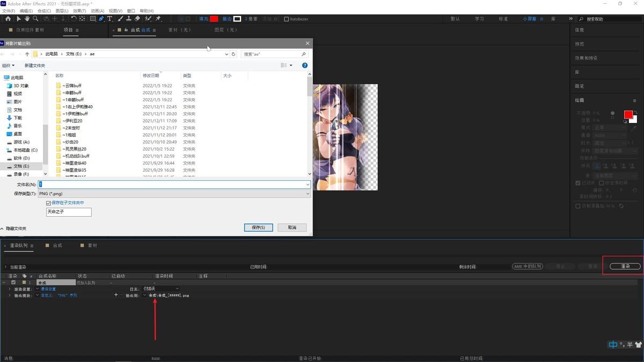This screenshot has width=644, height=362.
Task: Switch to the 项目 panel tab
Action: point(68,30)
